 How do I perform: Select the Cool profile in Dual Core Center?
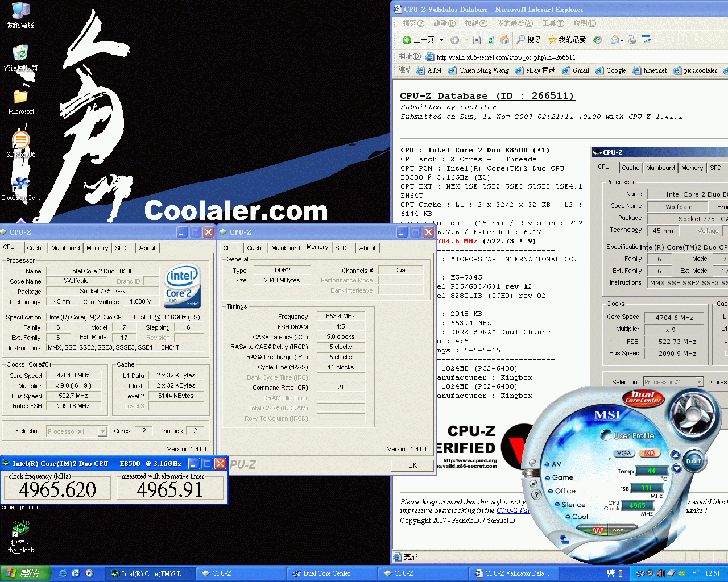pos(577,517)
